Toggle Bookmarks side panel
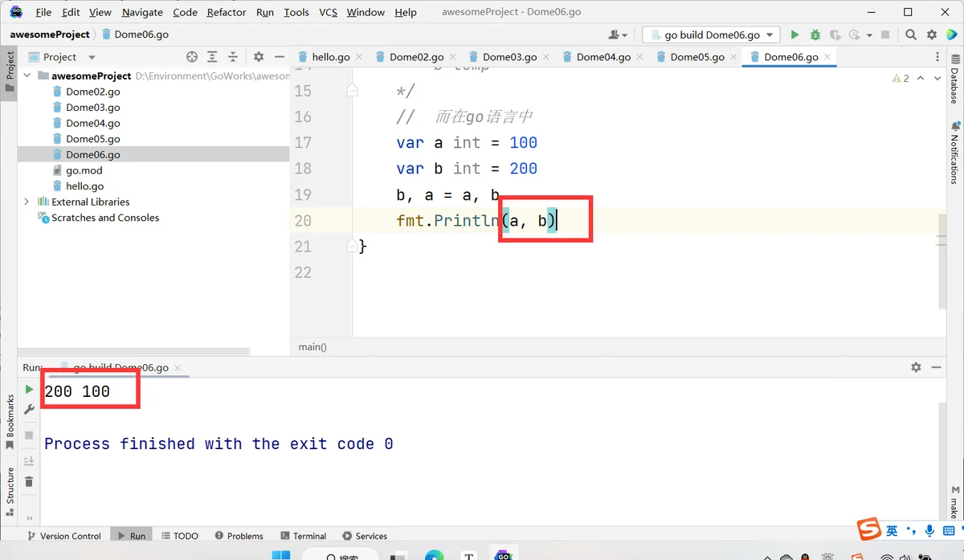This screenshot has height=560, width=964. pos(10,422)
